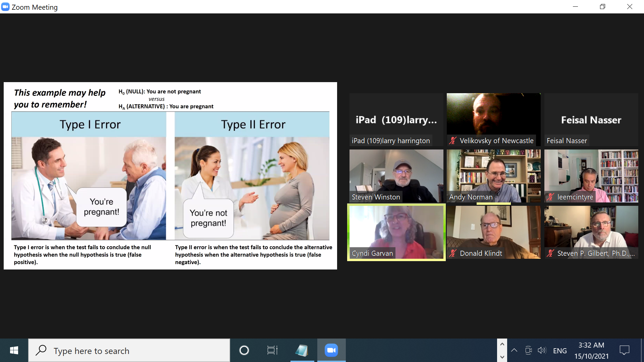The height and width of the screenshot is (362, 644).
Task: Open the clock showing 3:32 AM
Action: coord(591,351)
